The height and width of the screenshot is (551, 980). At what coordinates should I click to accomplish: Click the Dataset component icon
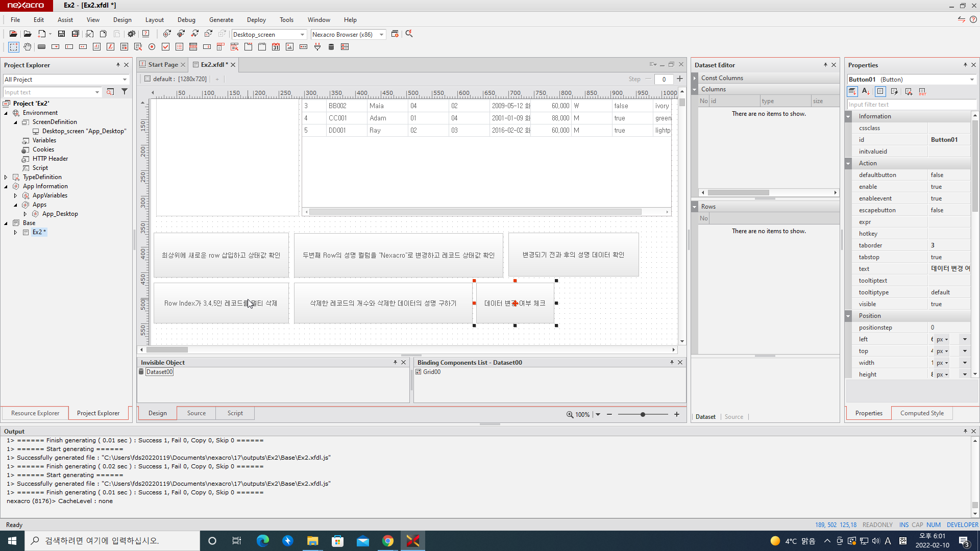tap(331, 47)
